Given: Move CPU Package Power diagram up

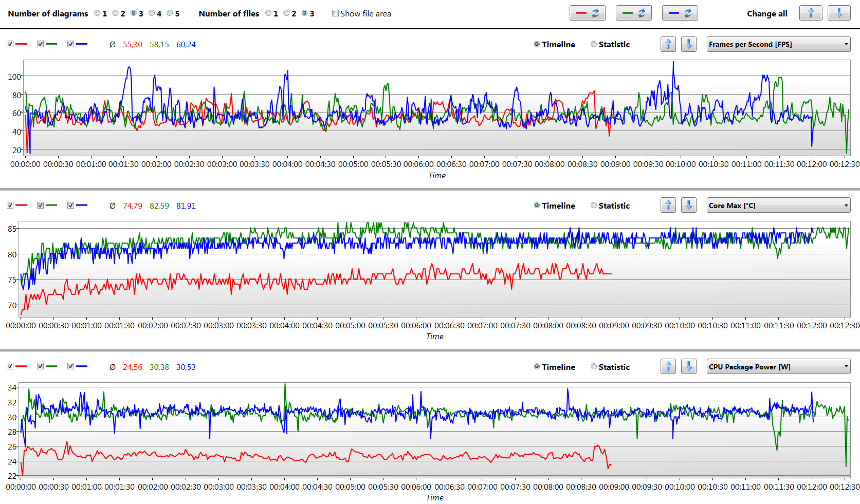Looking at the screenshot, I should coord(668,367).
